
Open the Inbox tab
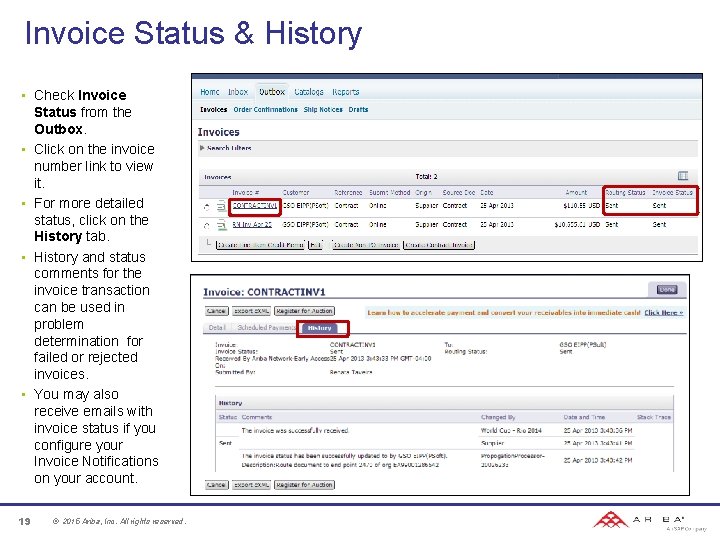tap(238, 92)
